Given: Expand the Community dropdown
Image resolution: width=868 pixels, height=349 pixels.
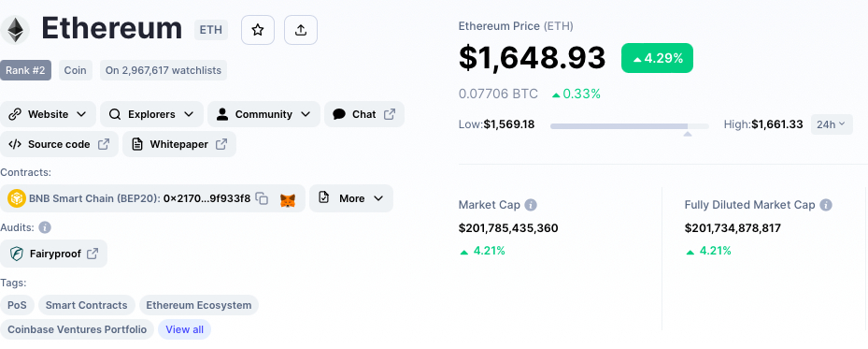Looking at the screenshot, I should (263, 114).
